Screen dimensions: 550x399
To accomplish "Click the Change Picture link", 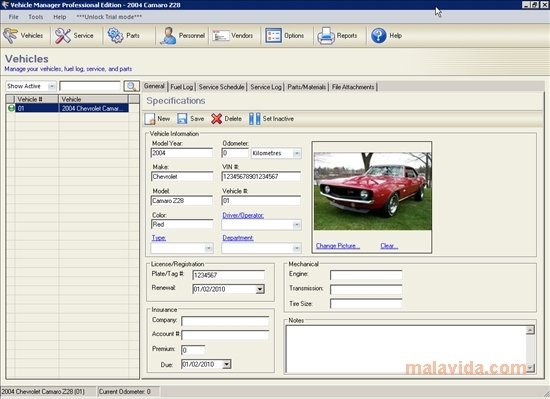I will [x=338, y=246].
